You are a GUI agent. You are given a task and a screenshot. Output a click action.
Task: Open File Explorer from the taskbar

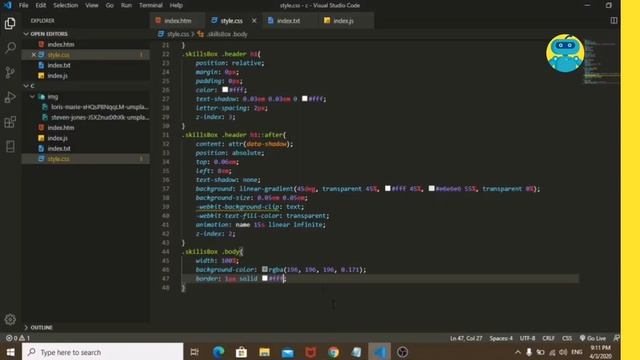264,352
